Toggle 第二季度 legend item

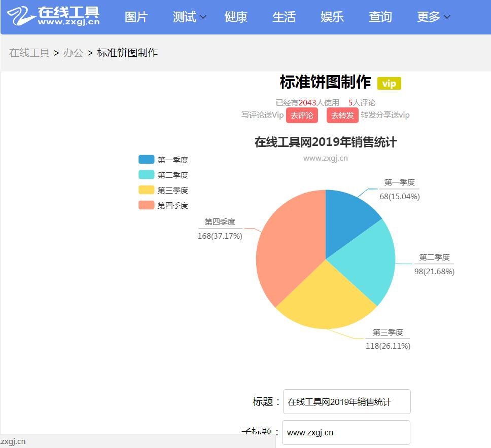163,175
